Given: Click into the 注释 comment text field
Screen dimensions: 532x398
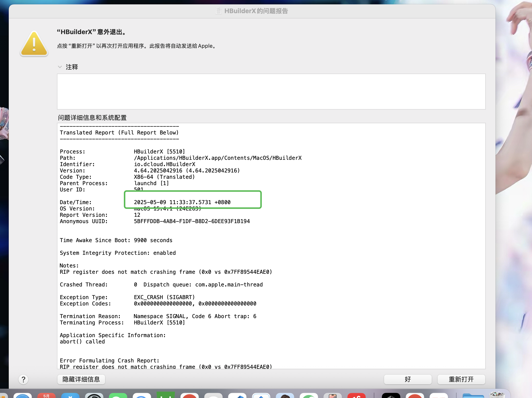Looking at the screenshot, I should point(271,92).
